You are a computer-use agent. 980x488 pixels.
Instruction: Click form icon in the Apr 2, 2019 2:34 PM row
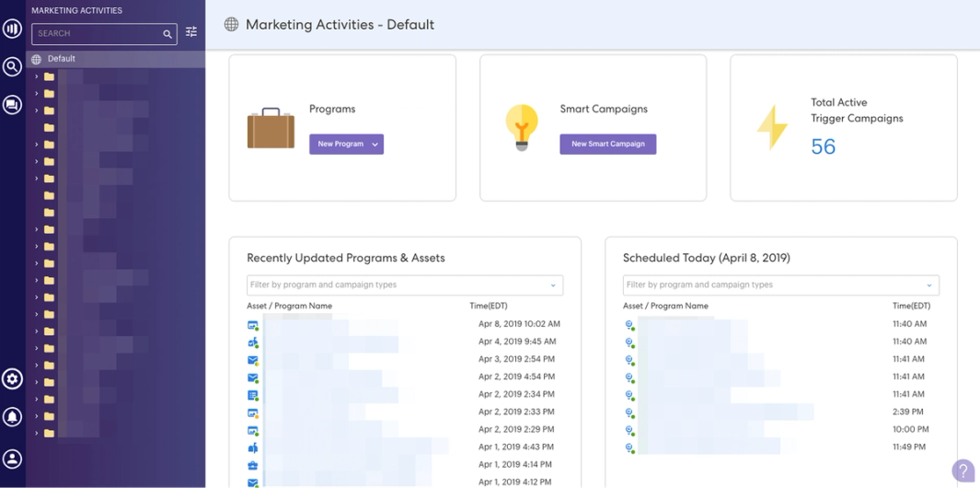[x=253, y=395]
